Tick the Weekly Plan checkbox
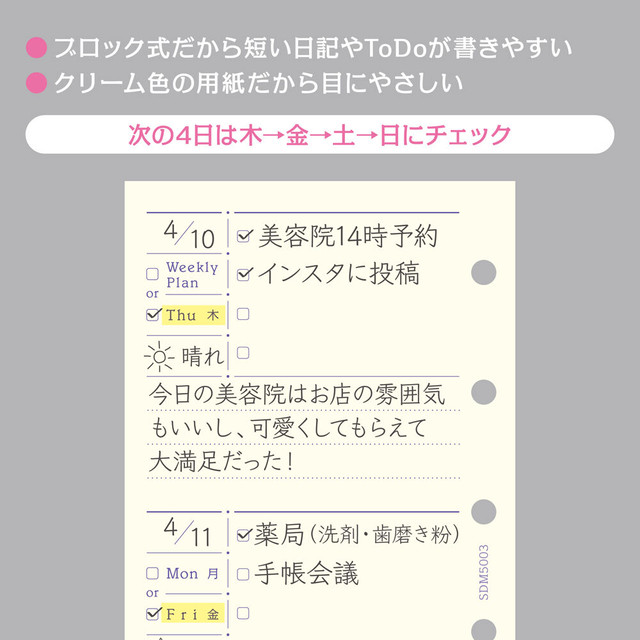This screenshot has height=640, width=640. click(152, 274)
